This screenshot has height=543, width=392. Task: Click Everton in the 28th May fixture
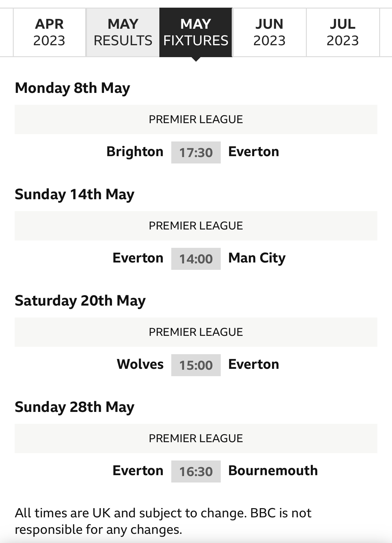(138, 471)
